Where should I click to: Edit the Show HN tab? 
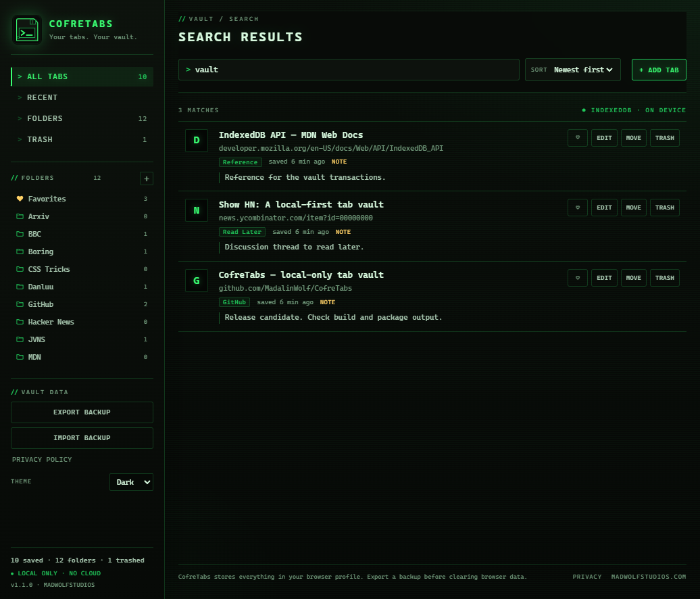[604, 208]
